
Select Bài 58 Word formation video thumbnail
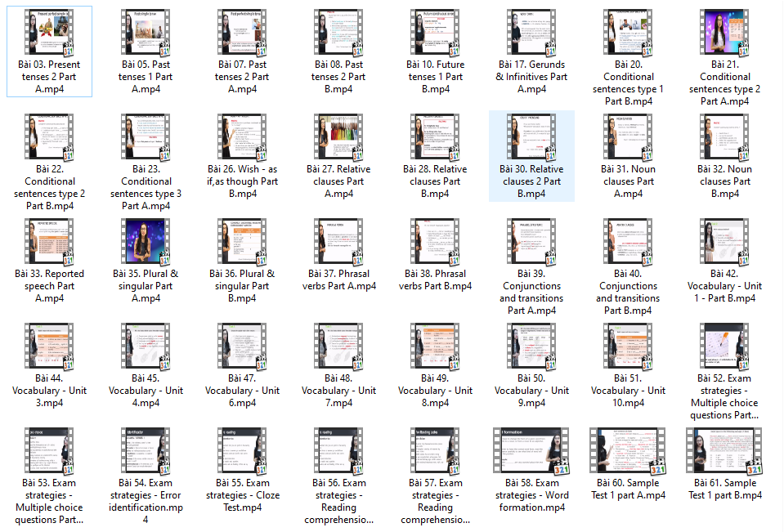[531, 451]
